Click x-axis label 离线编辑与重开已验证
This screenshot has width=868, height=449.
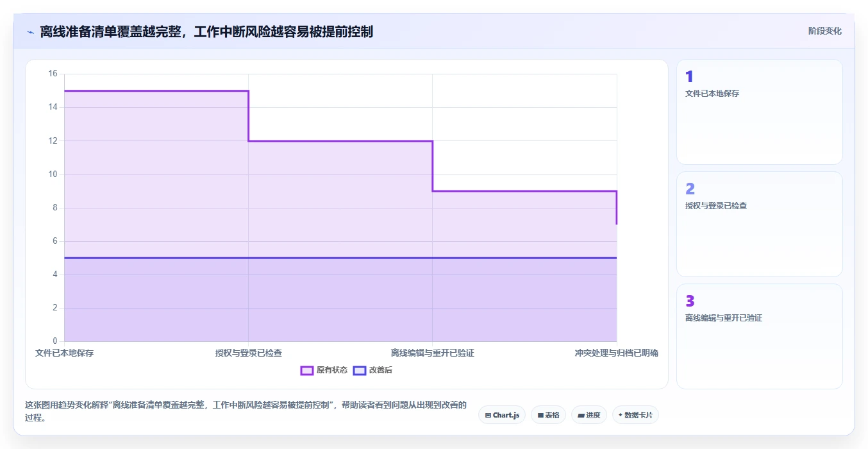(x=433, y=353)
